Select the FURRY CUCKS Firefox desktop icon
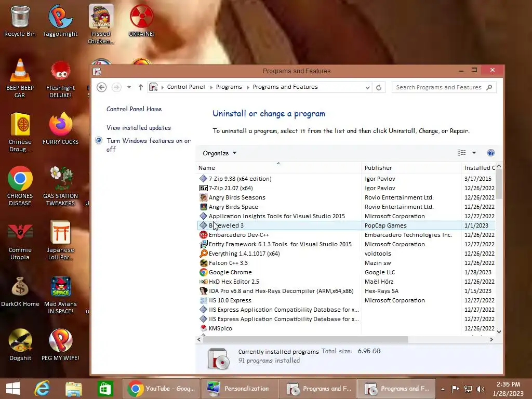Viewport: 532px width, 399px height. [x=60, y=128]
